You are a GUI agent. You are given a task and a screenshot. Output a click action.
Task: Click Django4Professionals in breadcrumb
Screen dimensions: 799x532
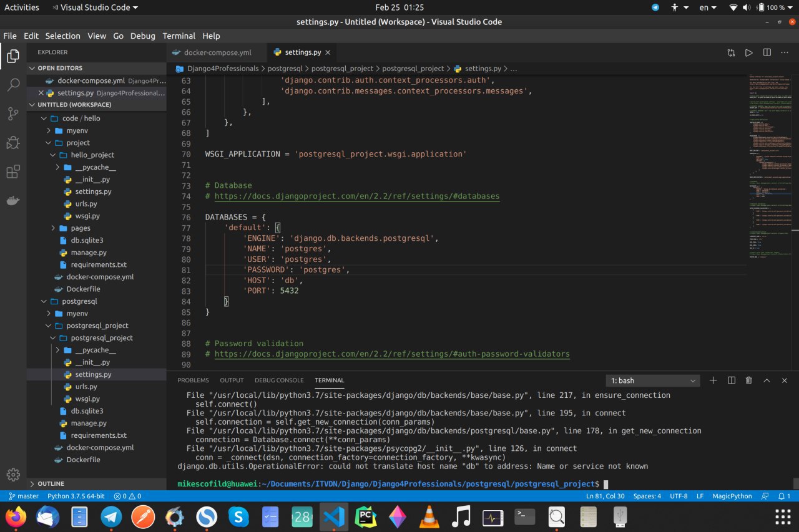pyautogui.click(x=222, y=69)
